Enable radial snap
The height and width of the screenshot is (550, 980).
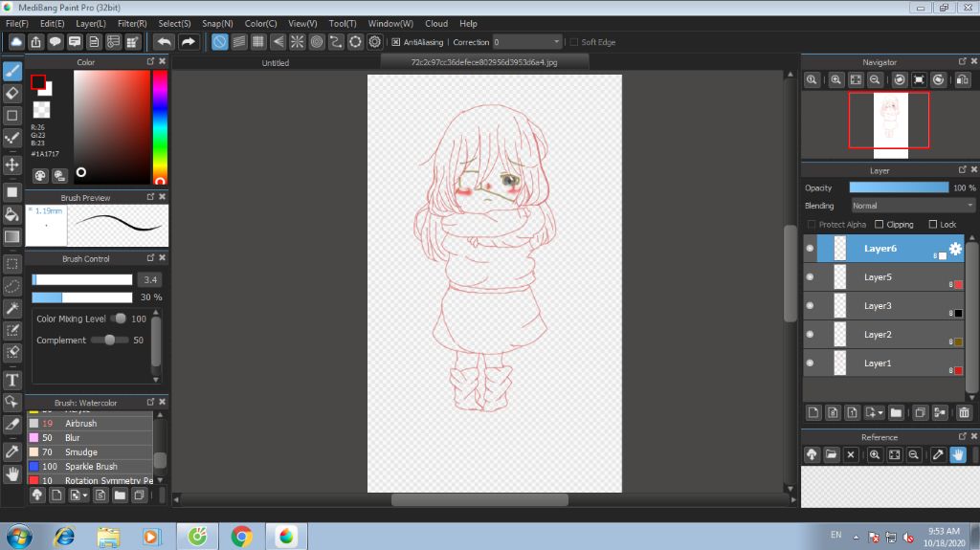pos(297,42)
